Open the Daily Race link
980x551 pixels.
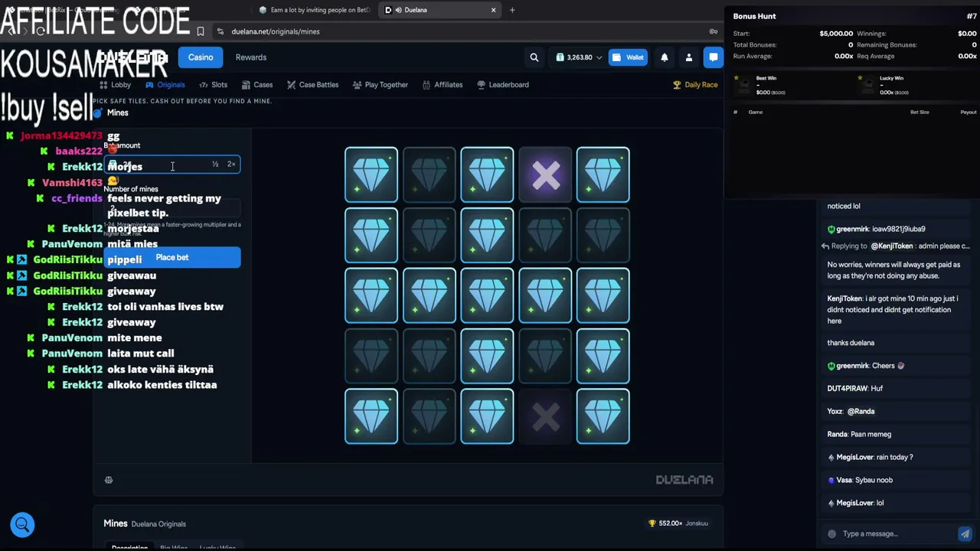point(695,85)
